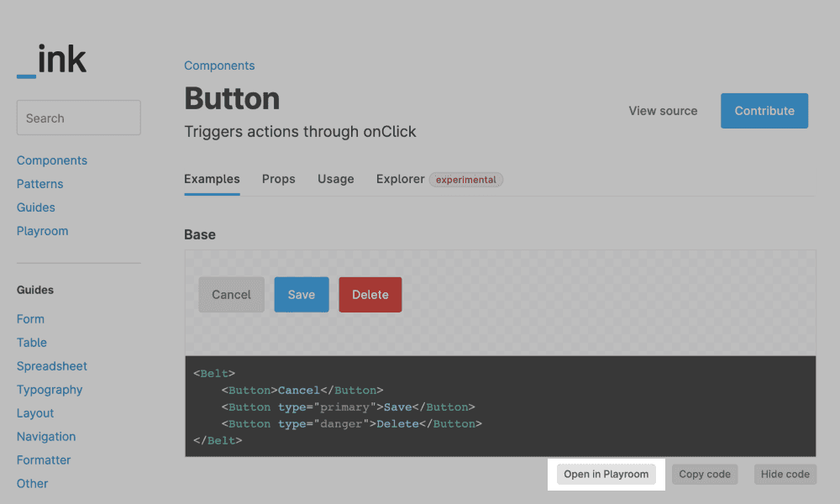This screenshot has width=840, height=504.
Task: Open example in Playroom
Action: tap(606, 475)
